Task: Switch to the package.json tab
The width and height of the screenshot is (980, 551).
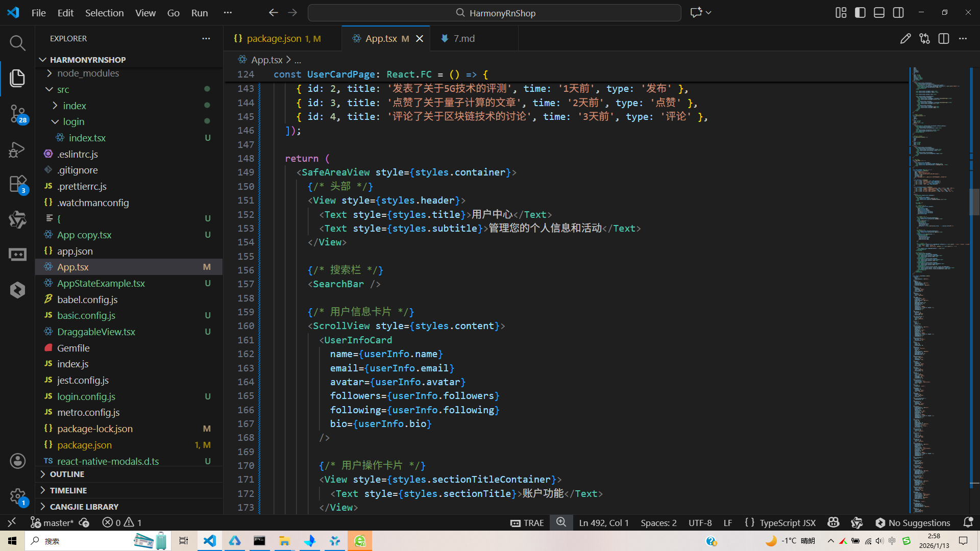Action: [x=274, y=39]
